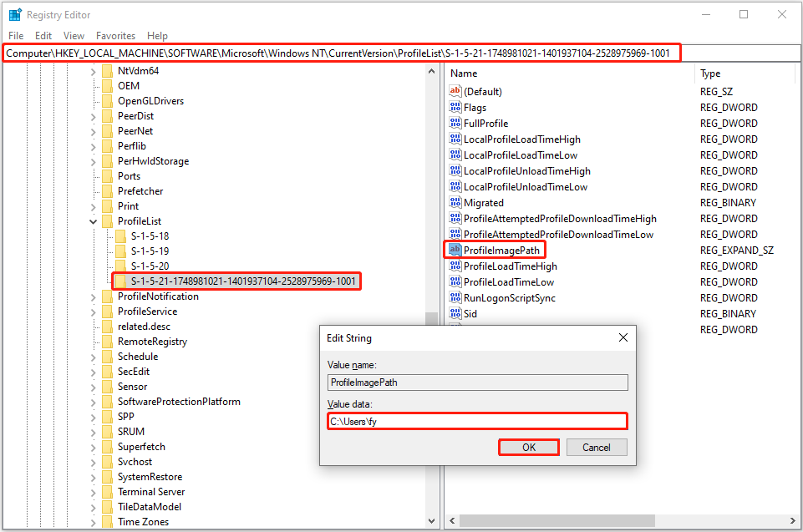Select the OpenGLDrivers tree key

click(x=150, y=101)
